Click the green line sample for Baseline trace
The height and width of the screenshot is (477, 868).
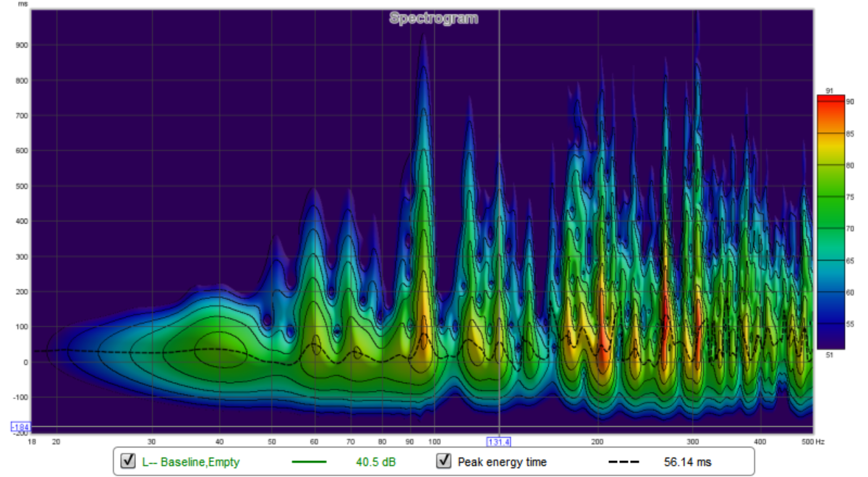pyautogui.click(x=309, y=462)
